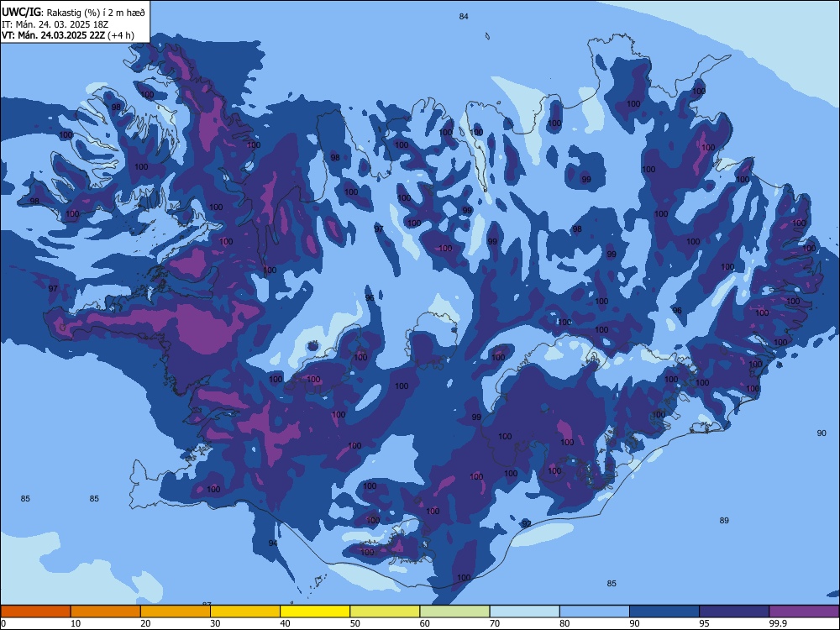Screen dimensions: 840x630
Task: Click the '89' humidity value over the southeast sea
Action: coord(724,520)
